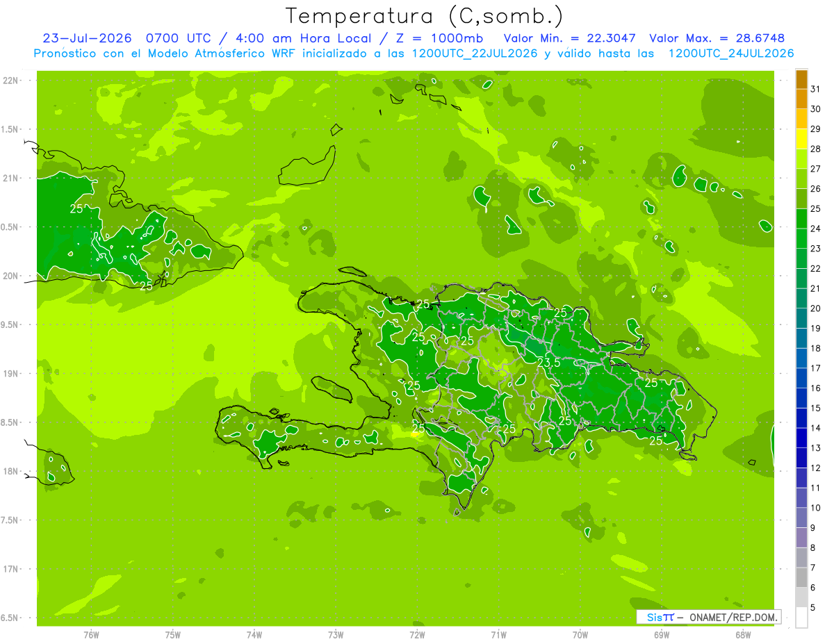Click the legend swatch between 30 and 31
This screenshot has width=834, height=644.
tap(801, 99)
